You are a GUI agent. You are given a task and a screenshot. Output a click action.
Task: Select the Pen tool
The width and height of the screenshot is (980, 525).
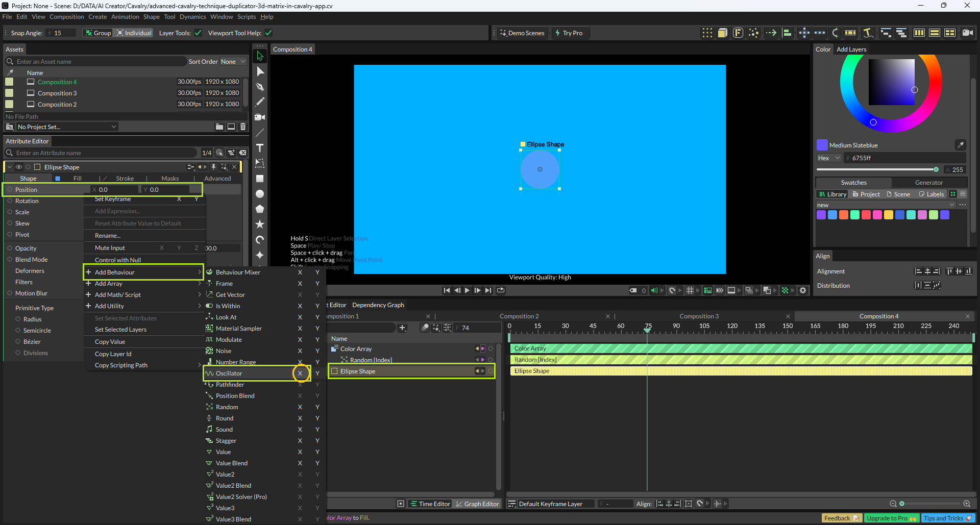(260, 87)
